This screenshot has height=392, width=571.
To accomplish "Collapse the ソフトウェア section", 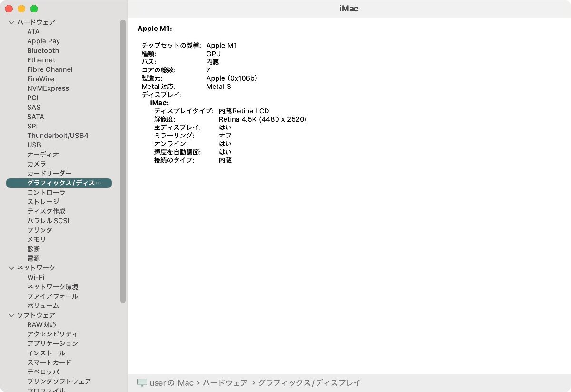I will [11, 315].
